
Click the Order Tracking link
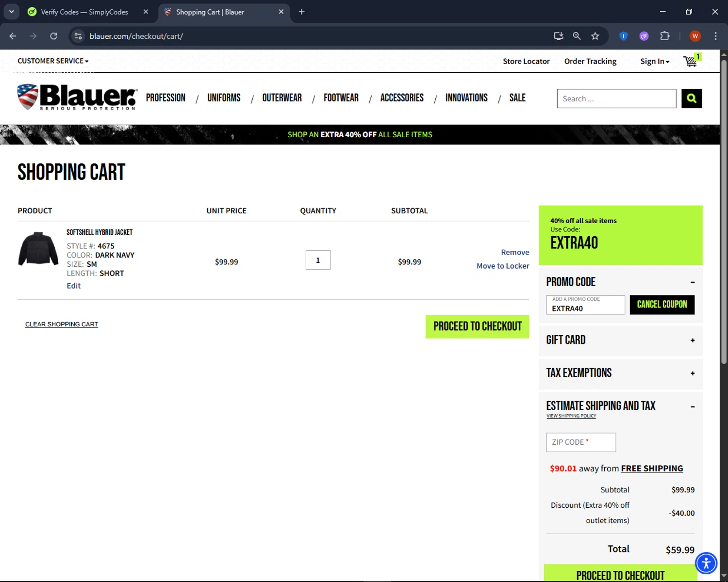pos(590,61)
